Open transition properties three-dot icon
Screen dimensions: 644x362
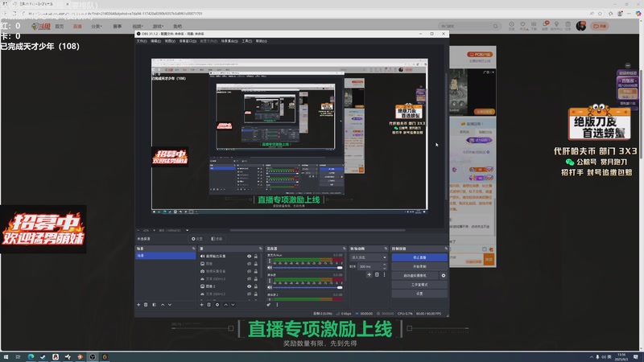[x=385, y=274]
